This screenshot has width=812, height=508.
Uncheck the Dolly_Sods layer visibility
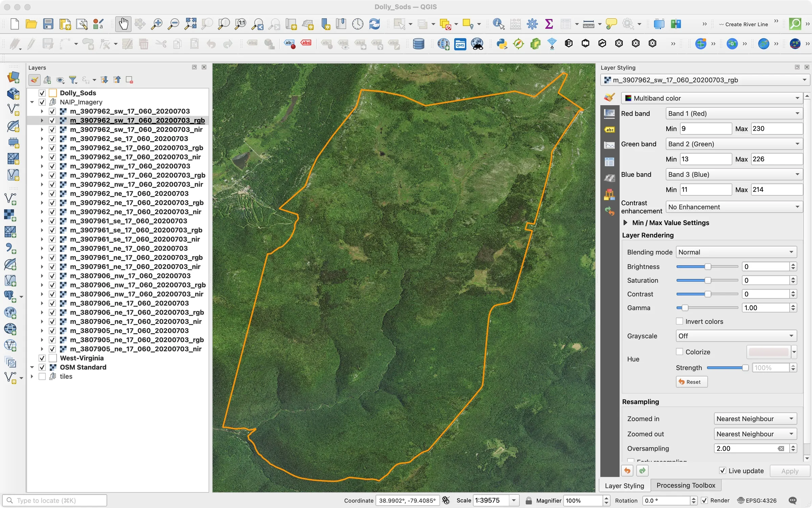click(42, 93)
